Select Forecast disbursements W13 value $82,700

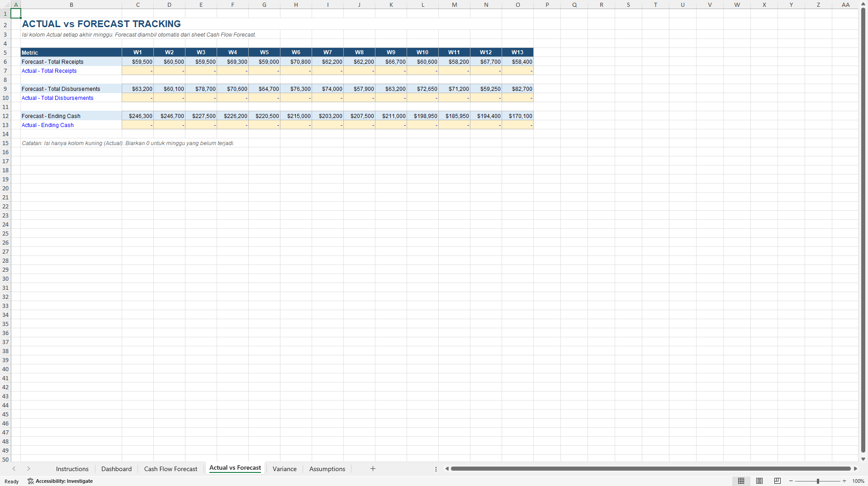pos(518,89)
